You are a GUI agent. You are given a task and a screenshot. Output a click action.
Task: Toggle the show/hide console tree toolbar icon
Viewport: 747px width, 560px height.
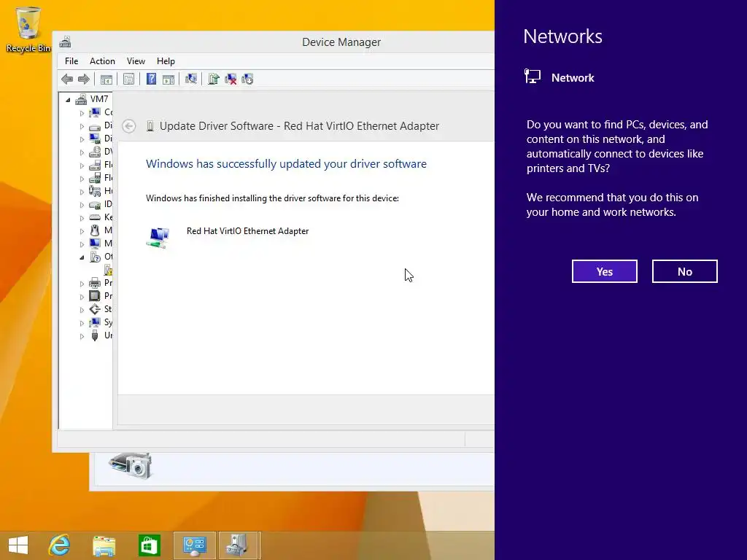[x=107, y=79]
